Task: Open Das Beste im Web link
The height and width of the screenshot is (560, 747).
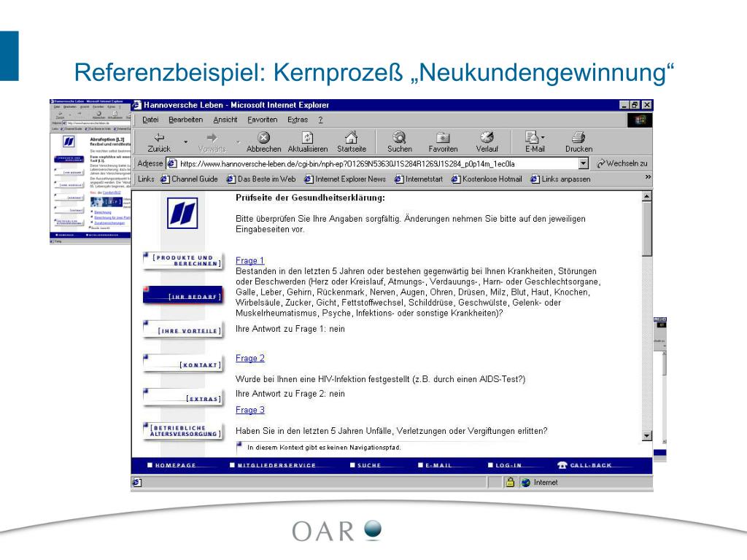Action: coord(261,179)
